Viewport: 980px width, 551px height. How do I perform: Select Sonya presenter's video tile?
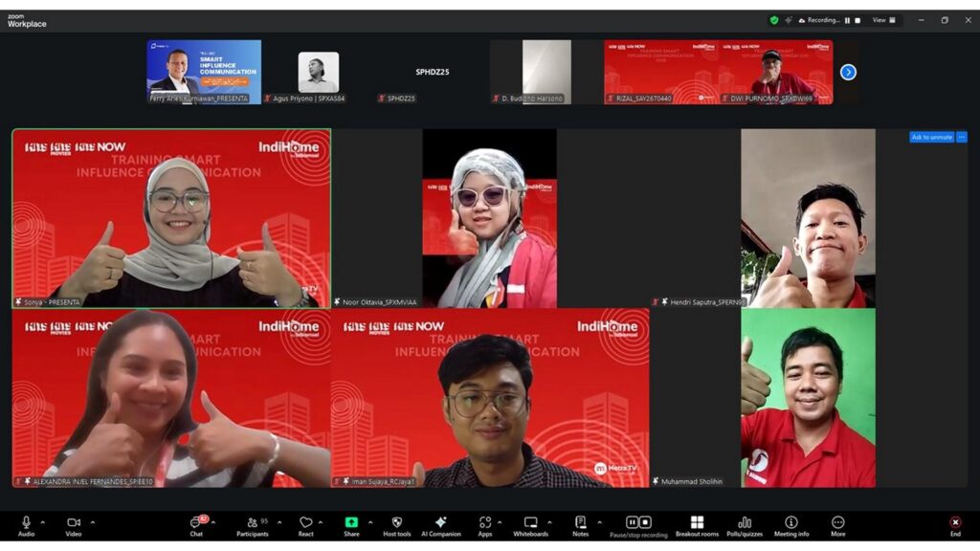pyautogui.click(x=171, y=218)
